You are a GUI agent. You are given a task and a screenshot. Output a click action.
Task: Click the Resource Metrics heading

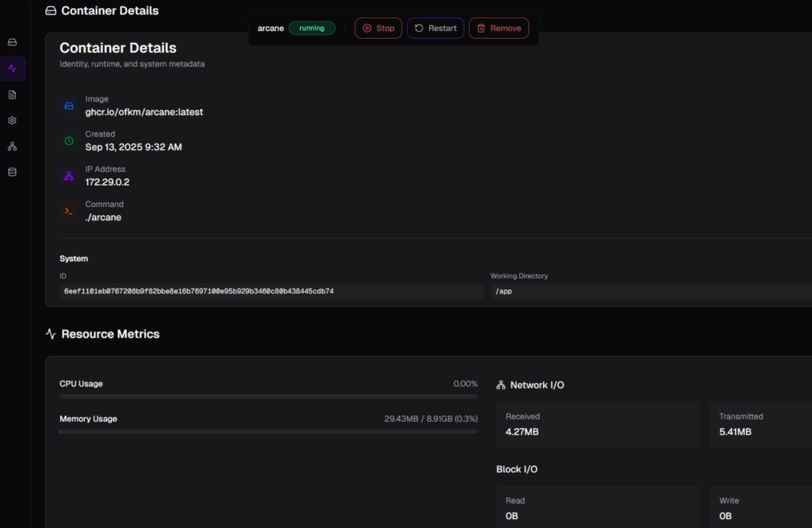(x=110, y=334)
